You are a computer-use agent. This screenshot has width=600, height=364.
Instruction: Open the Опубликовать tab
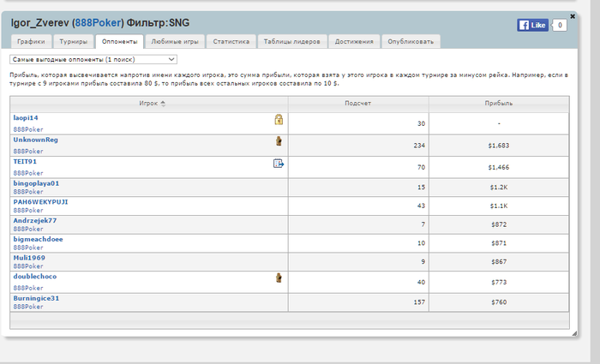[411, 41]
